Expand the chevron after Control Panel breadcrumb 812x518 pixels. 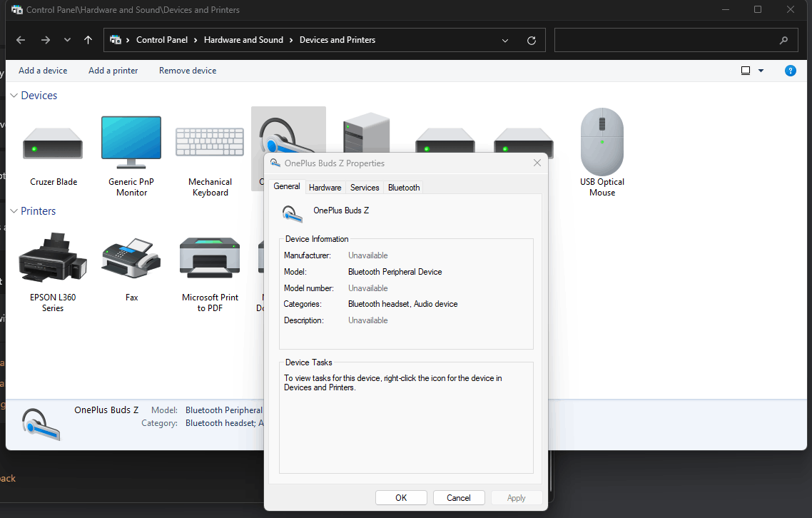pos(196,41)
